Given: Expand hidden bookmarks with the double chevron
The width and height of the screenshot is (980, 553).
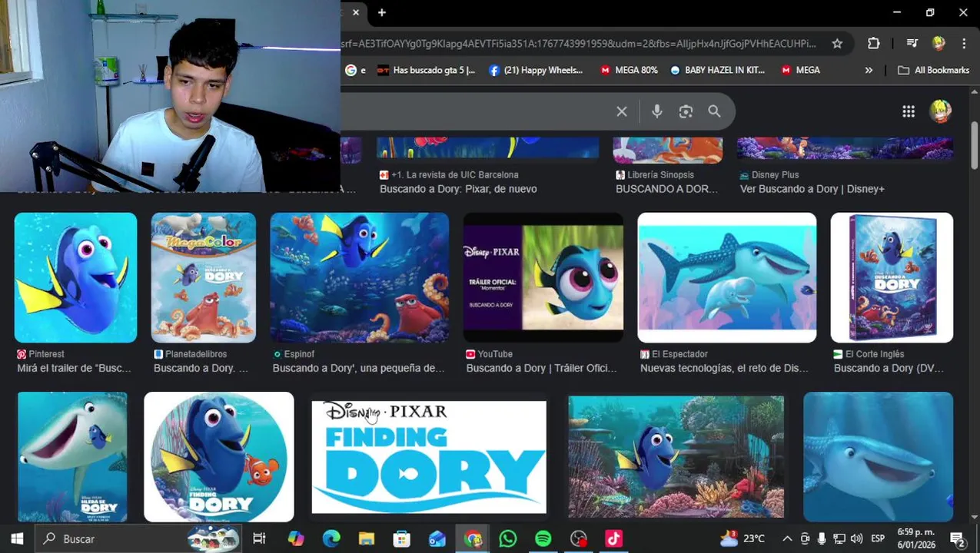Looking at the screenshot, I should [x=869, y=70].
